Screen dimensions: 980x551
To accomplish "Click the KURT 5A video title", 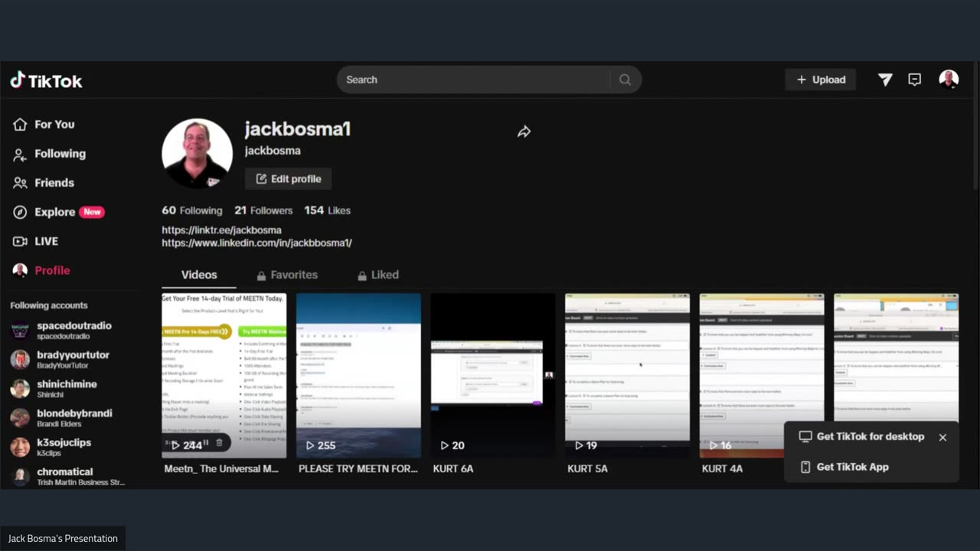I will [x=587, y=468].
